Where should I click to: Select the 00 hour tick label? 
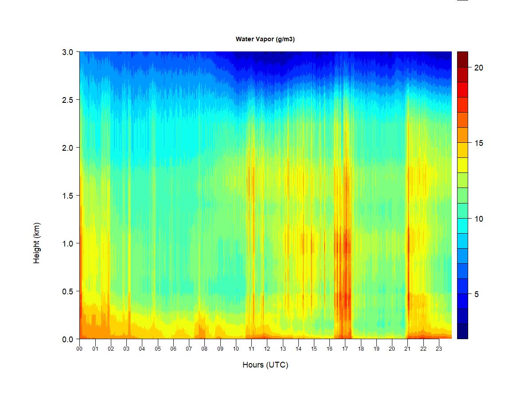[79, 348]
